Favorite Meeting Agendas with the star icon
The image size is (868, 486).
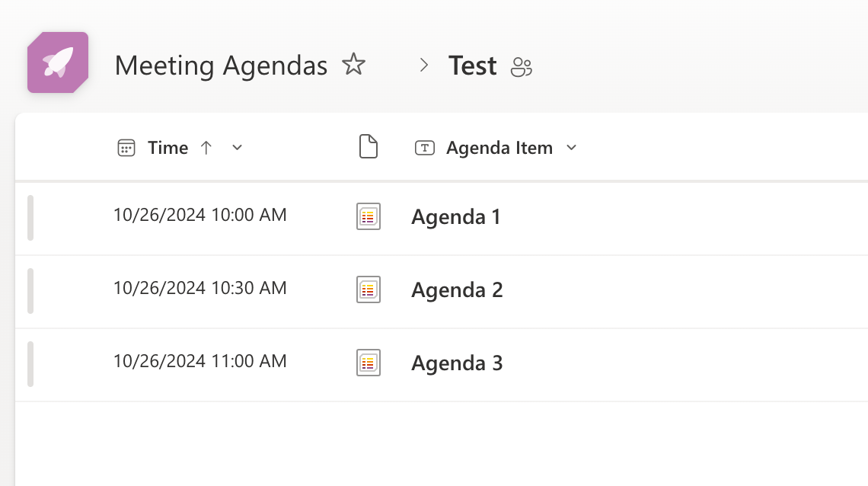pyautogui.click(x=354, y=65)
